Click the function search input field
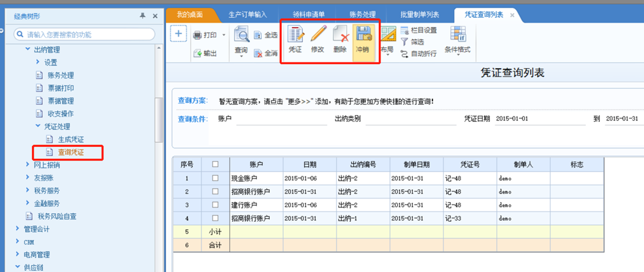 (x=84, y=34)
